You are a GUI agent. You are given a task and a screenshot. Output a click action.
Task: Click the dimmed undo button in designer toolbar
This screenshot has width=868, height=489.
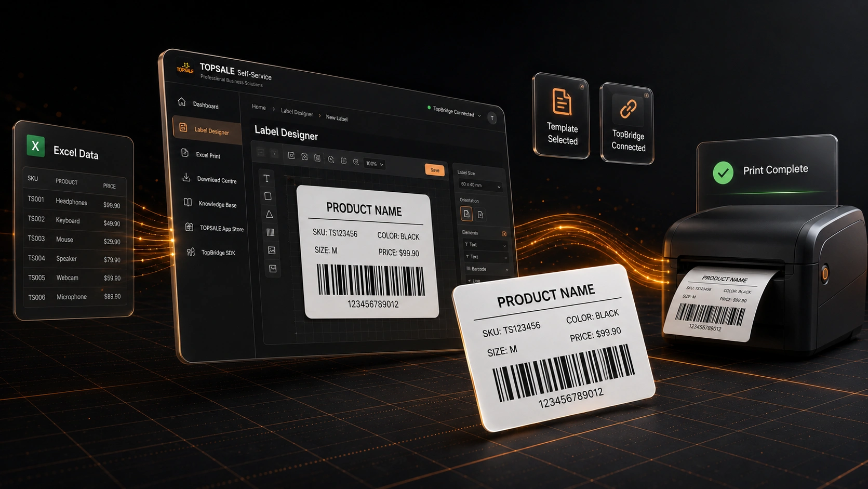(261, 152)
